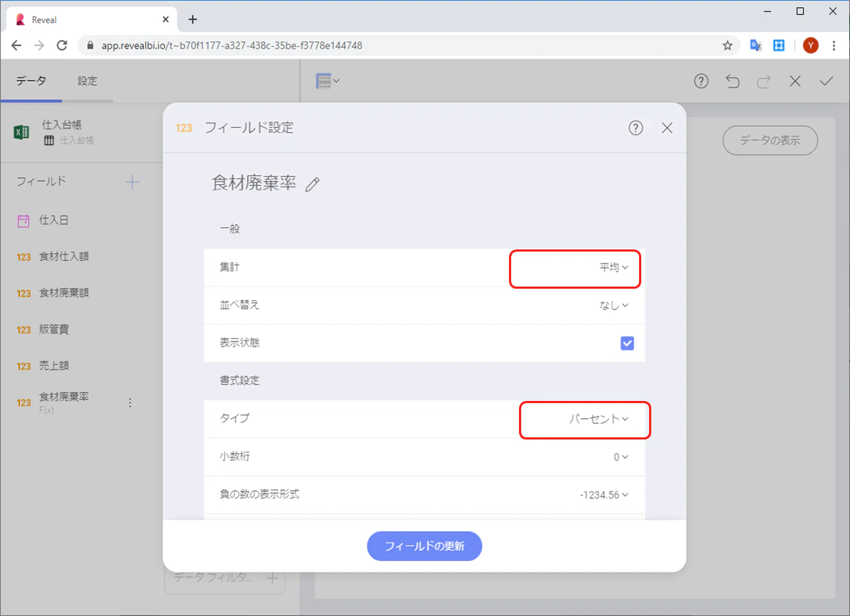Click the confirm checkmark in editor toolbar
This screenshot has width=850, height=616.
(826, 81)
